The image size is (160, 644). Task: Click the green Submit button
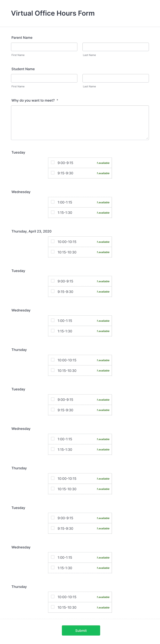click(x=81, y=630)
